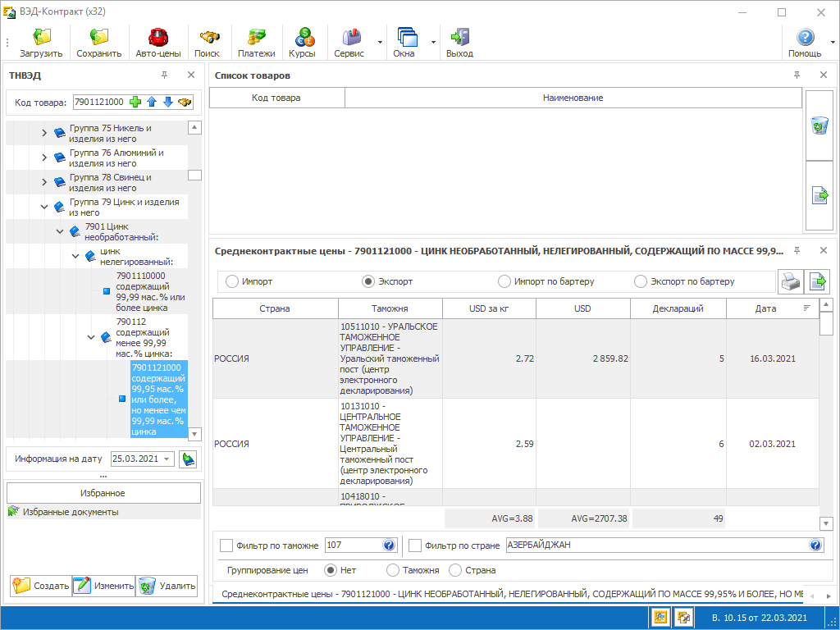Select the Импорт radio button
Viewport: 840px width, 630px height.
[x=232, y=282]
